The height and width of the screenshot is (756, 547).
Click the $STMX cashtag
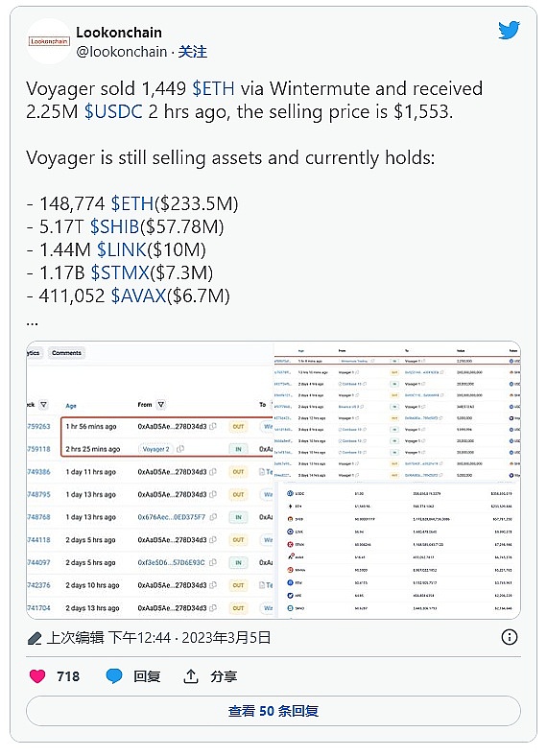pos(120,272)
